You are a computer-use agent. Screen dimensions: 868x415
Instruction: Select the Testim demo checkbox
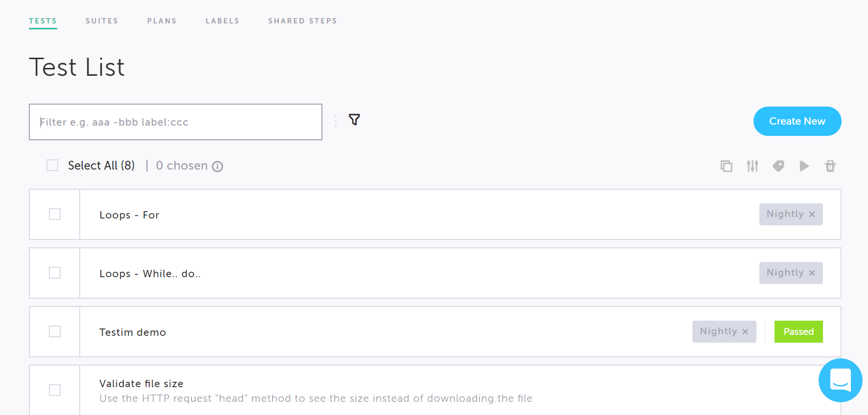click(x=55, y=331)
